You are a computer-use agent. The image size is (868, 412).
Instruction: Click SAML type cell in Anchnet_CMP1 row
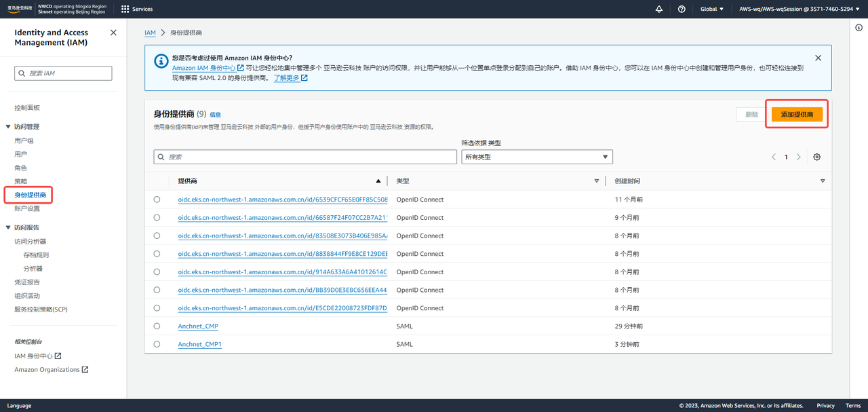(x=404, y=344)
